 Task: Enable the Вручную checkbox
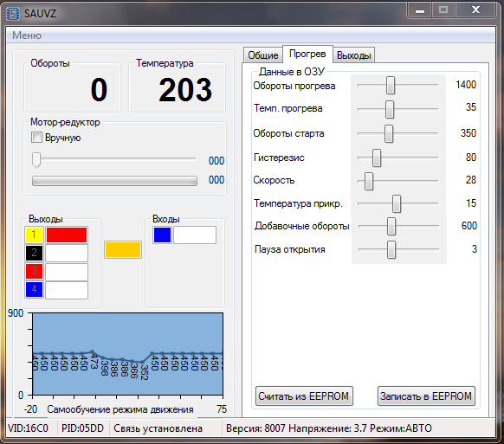36,138
